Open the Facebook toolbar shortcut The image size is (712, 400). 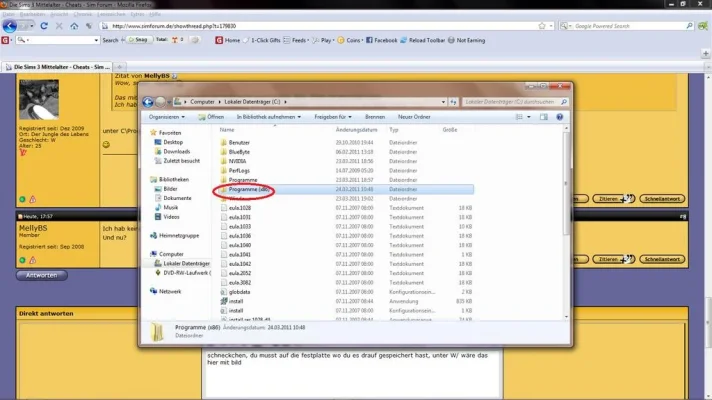381,40
